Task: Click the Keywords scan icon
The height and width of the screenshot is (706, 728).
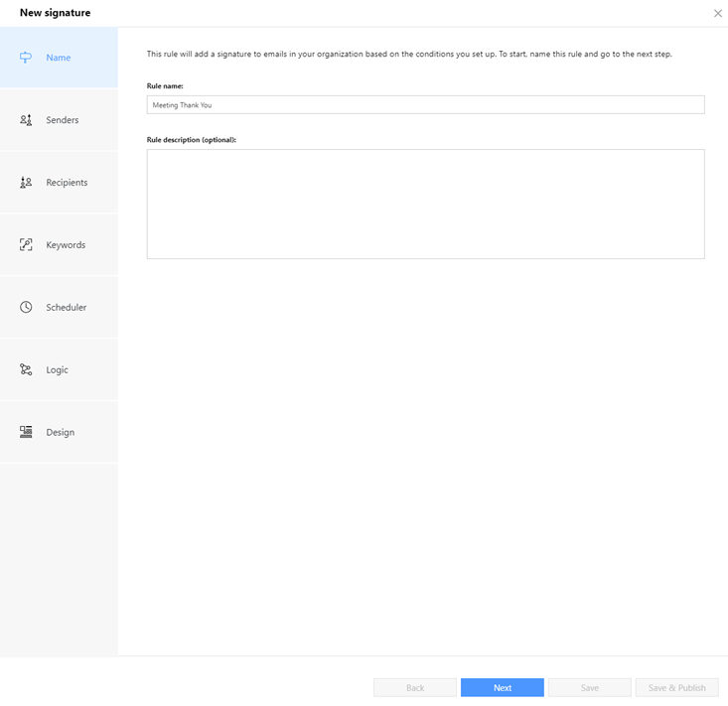Action: point(26,245)
